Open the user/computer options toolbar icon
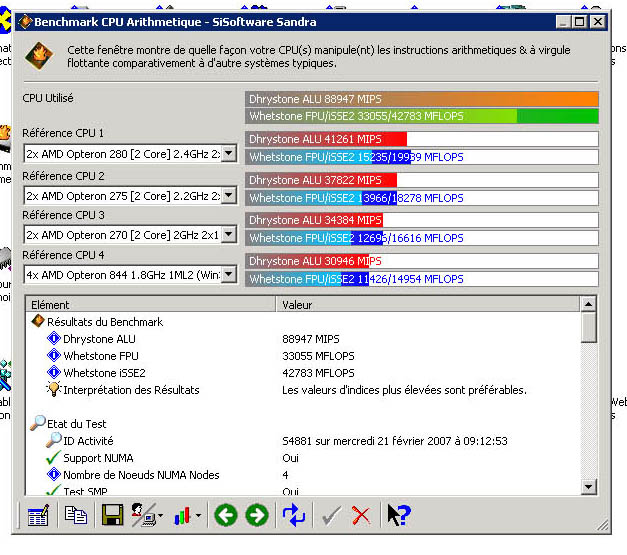Screen dimensions: 627x555 [x=144, y=515]
